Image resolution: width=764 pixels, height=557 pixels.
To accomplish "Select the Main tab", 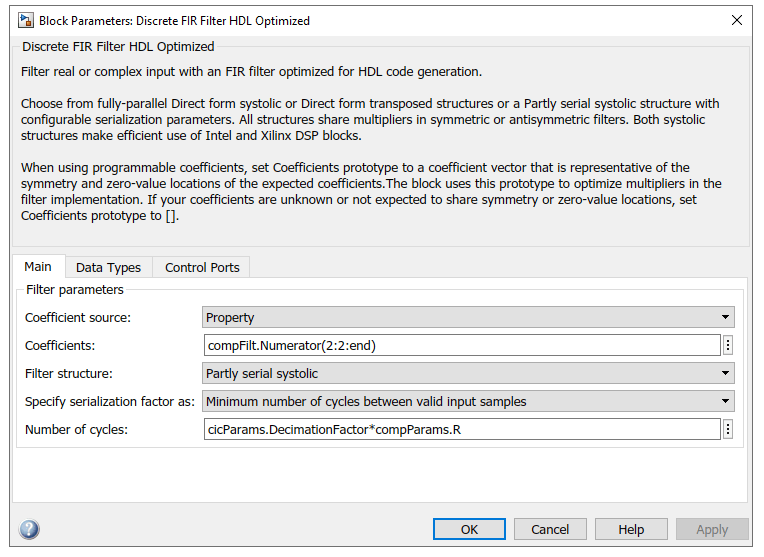I will click(38, 266).
